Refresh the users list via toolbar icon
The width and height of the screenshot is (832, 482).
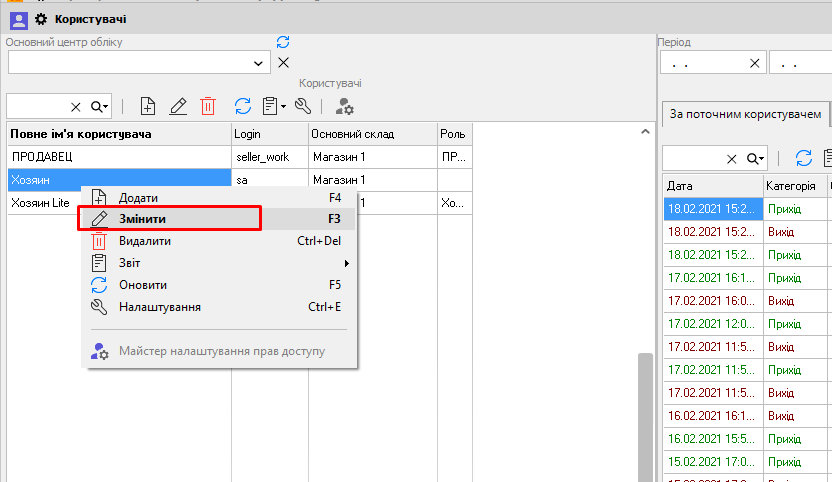click(242, 106)
